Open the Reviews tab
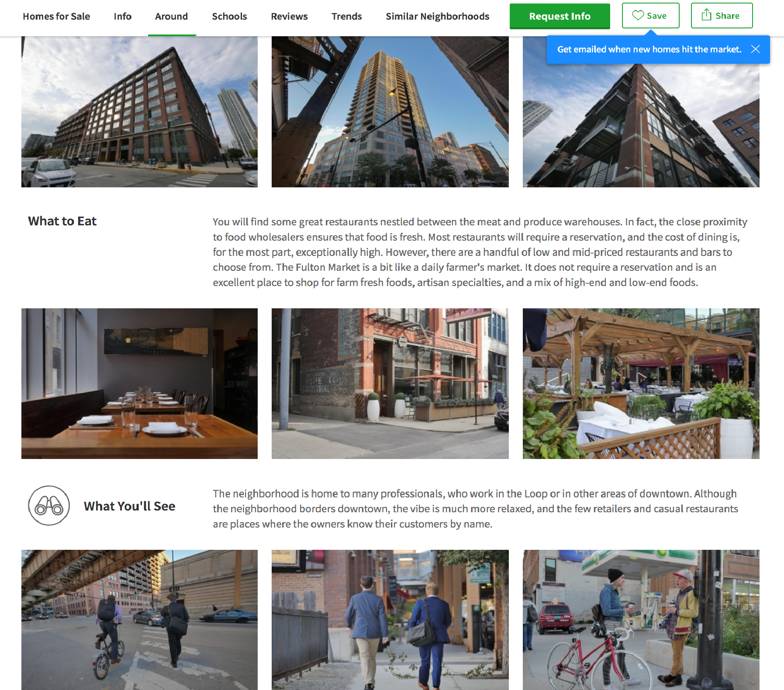The width and height of the screenshot is (784, 690). pyautogui.click(x=289, y=16)
